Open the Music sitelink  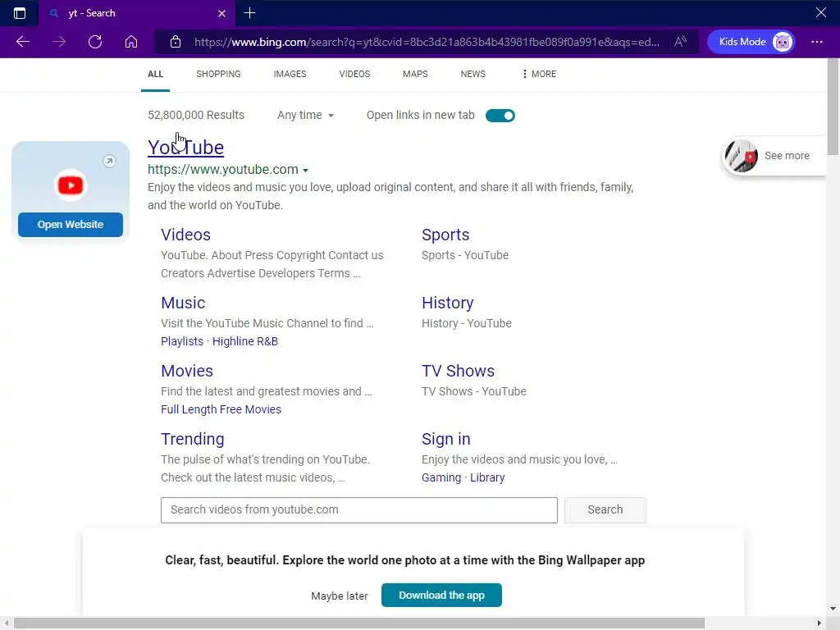click(x=183, y=303)
